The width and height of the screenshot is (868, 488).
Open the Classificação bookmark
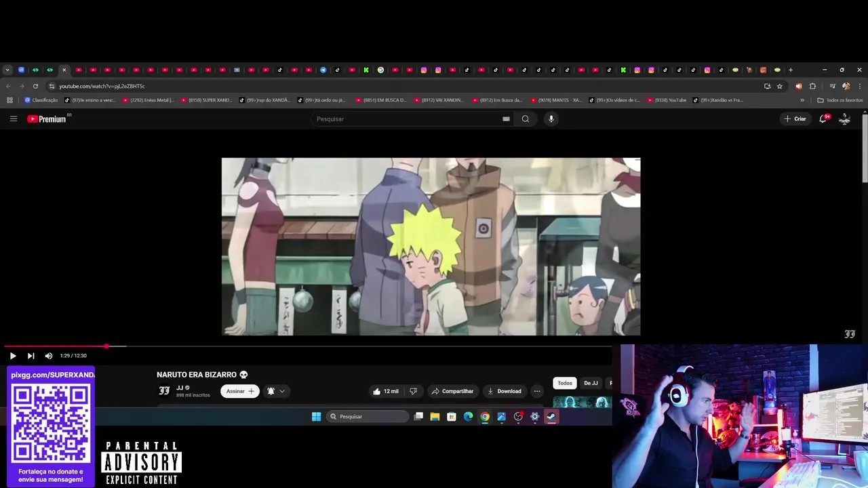pos(41,100)
